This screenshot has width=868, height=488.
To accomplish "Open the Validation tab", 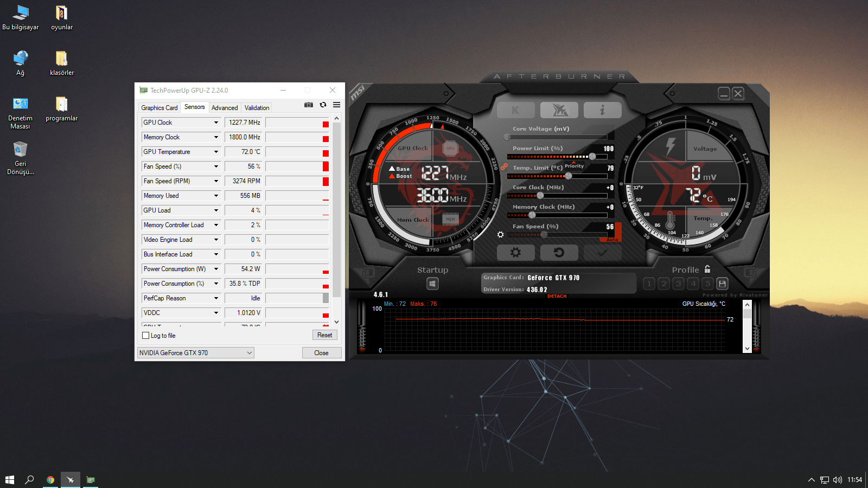I will tap(257, 108).
